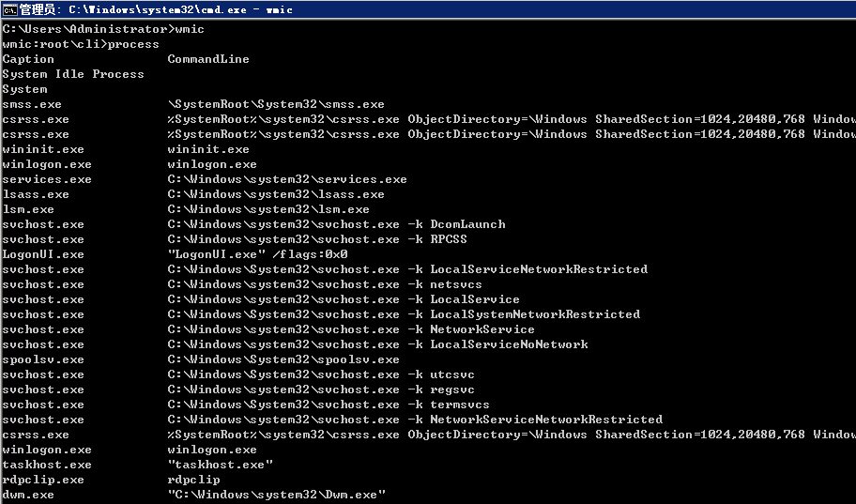The width and height of the screenshot is (856, 504).
Task: Select the 'dwm.exe' caption
Action: point(28,495)
